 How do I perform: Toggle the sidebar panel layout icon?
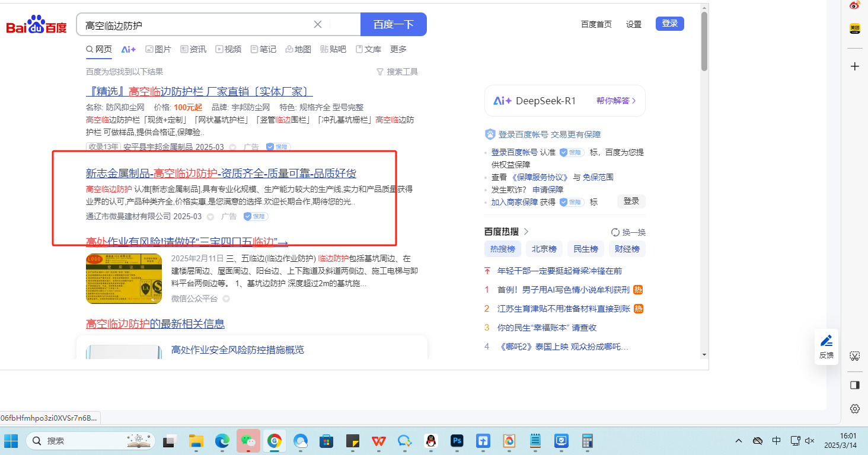pos(854,385)
